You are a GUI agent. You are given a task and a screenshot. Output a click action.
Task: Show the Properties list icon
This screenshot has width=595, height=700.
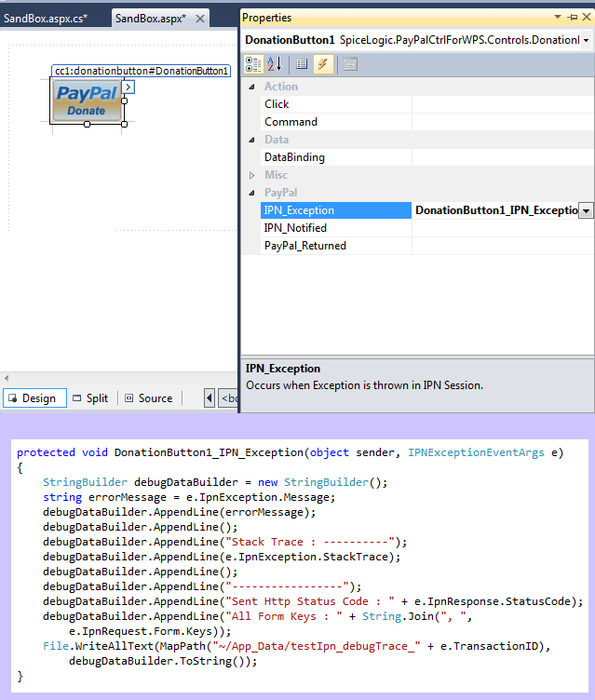[x=302, y=64]
